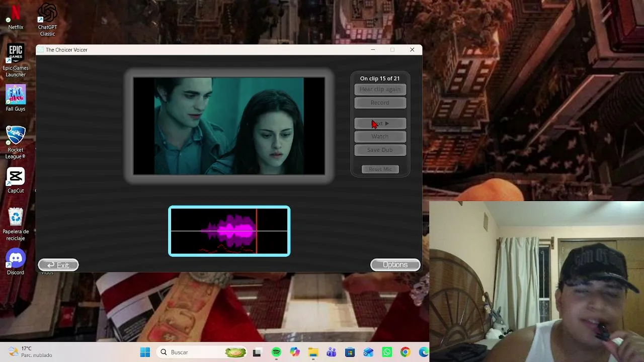Open the Fall Guys desktop icon
Screen dimensions: 644x362
(16, 98)
